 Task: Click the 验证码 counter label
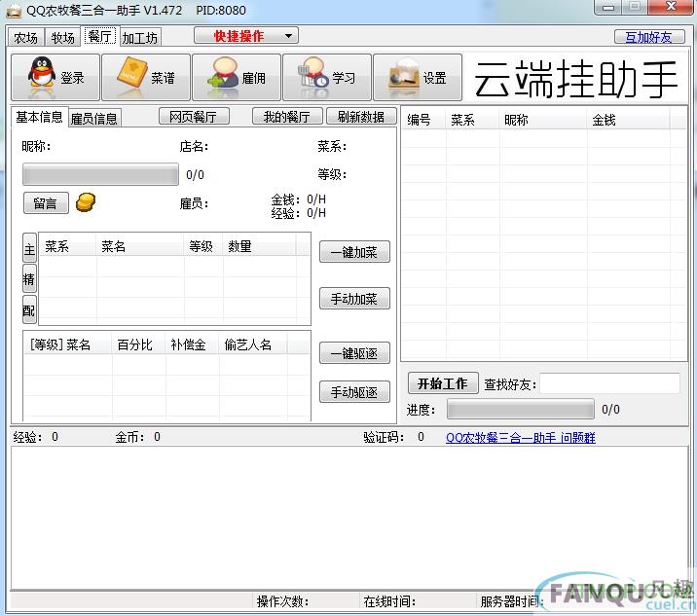click(x=384, y=437)
